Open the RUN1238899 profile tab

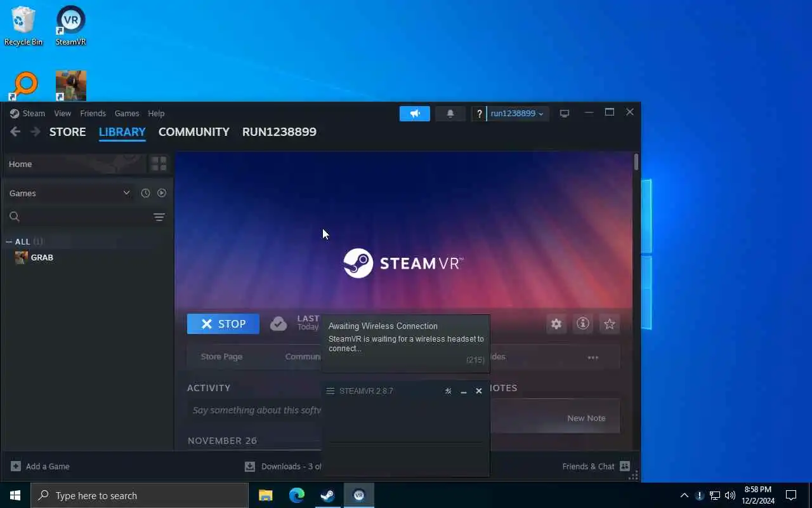(279, 131)
